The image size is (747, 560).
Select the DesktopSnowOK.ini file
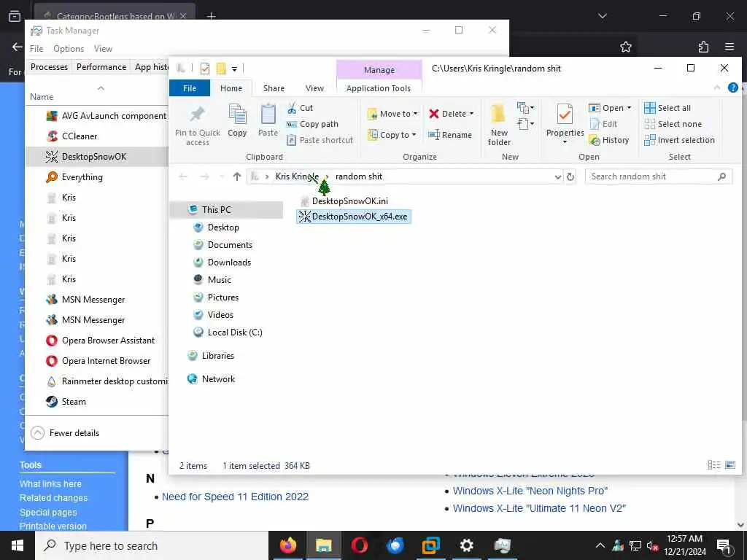(344, 201)
